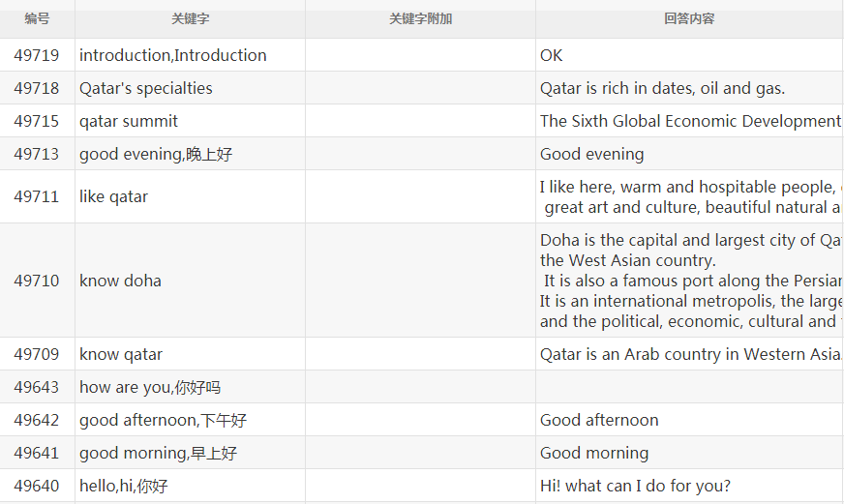Image resolution: width=844 pixels, height=504 pixels.
Task: Click the "Qatar's specialties" keyword cell
Action: 146,88
